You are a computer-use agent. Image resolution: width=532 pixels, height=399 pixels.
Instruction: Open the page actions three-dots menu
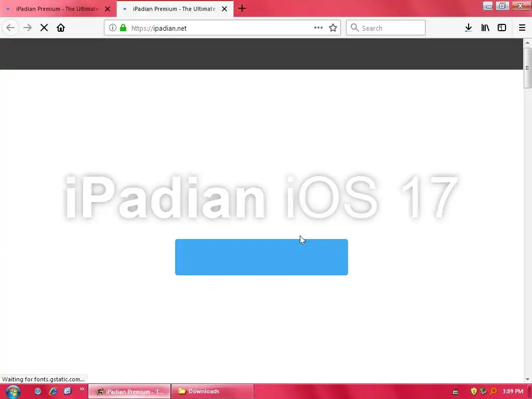coord(318,28)
